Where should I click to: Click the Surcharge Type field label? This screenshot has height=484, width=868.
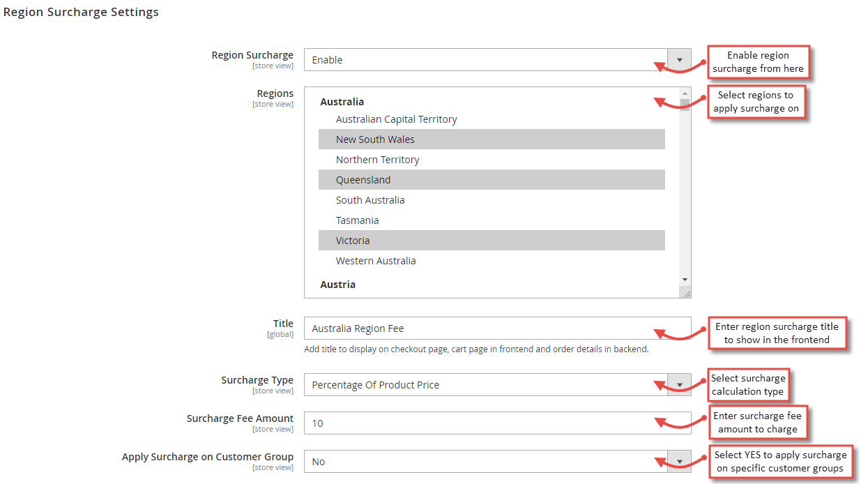click(x=257, y=380)
